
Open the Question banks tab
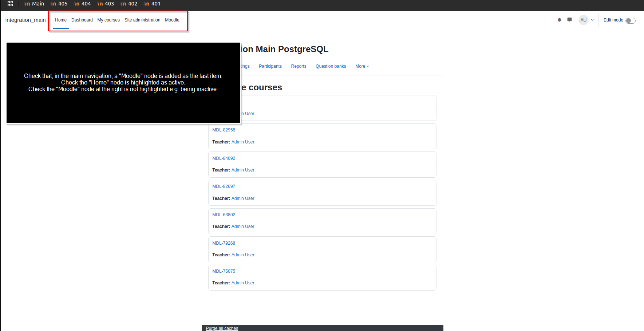click(331, 66)
